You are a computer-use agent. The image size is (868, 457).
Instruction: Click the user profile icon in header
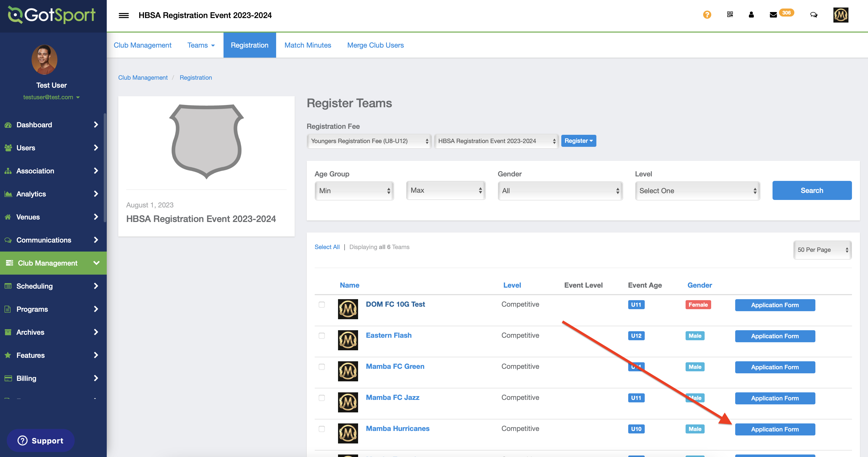pos(751,15)
